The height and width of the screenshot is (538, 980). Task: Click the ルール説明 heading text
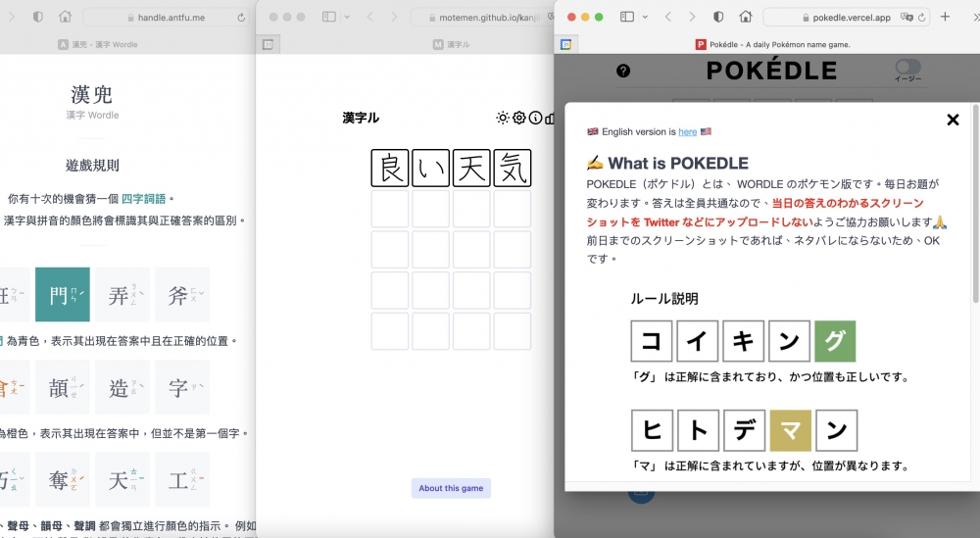point(663,299)
